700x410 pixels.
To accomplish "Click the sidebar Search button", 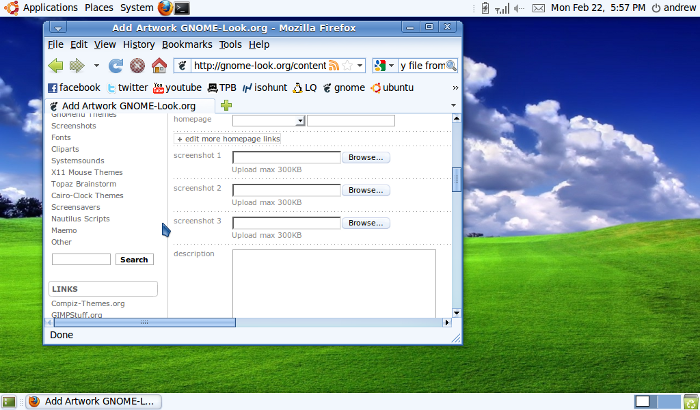I will pyautogui.click(x=134, y=259).
